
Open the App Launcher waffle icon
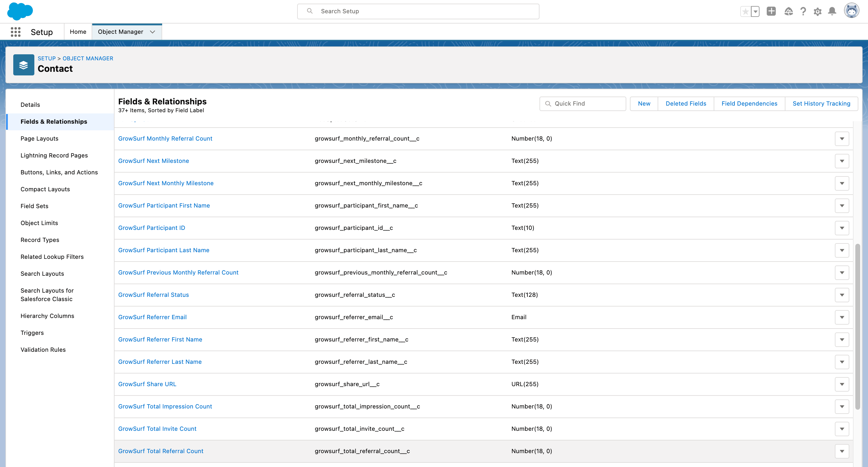pos(15,32)
